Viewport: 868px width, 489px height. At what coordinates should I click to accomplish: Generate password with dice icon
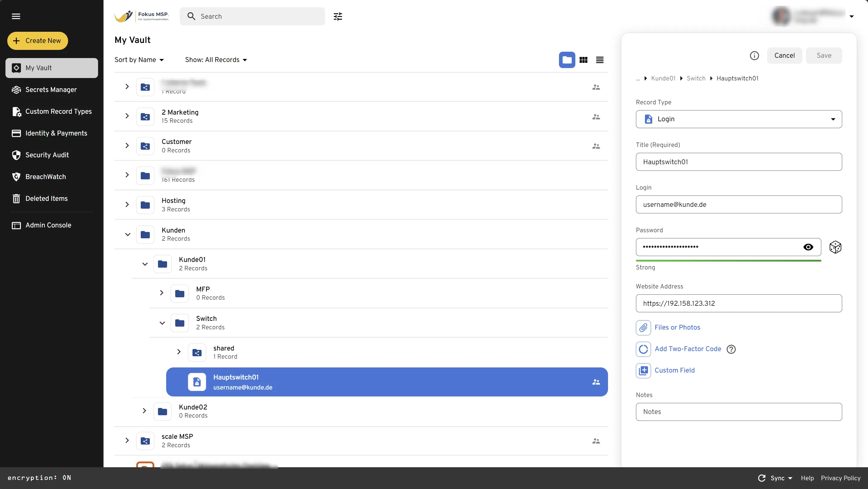tap(835, 247)
